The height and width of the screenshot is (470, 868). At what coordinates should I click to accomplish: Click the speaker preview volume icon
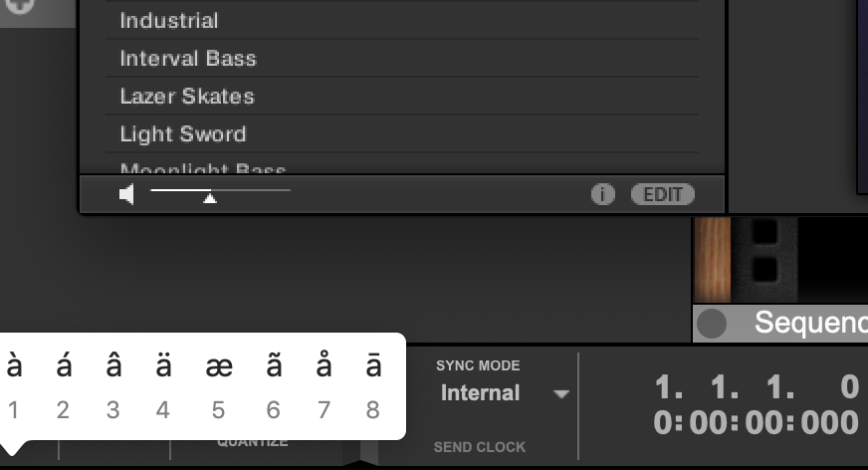[x=126, y=194]
